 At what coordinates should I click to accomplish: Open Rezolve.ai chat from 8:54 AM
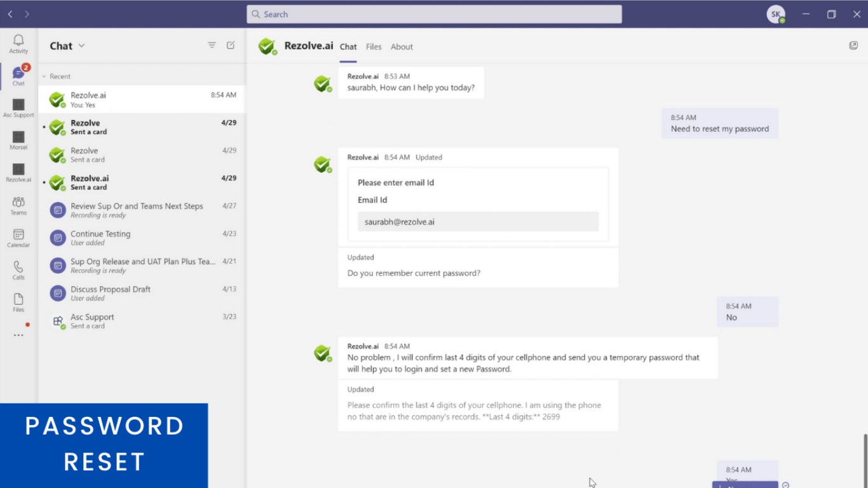[x=142, y=100]
